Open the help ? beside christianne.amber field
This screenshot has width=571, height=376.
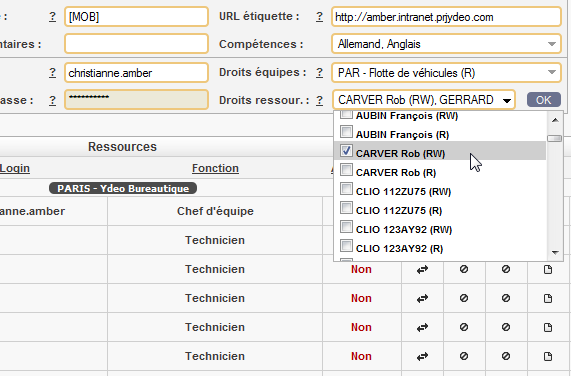52,73
